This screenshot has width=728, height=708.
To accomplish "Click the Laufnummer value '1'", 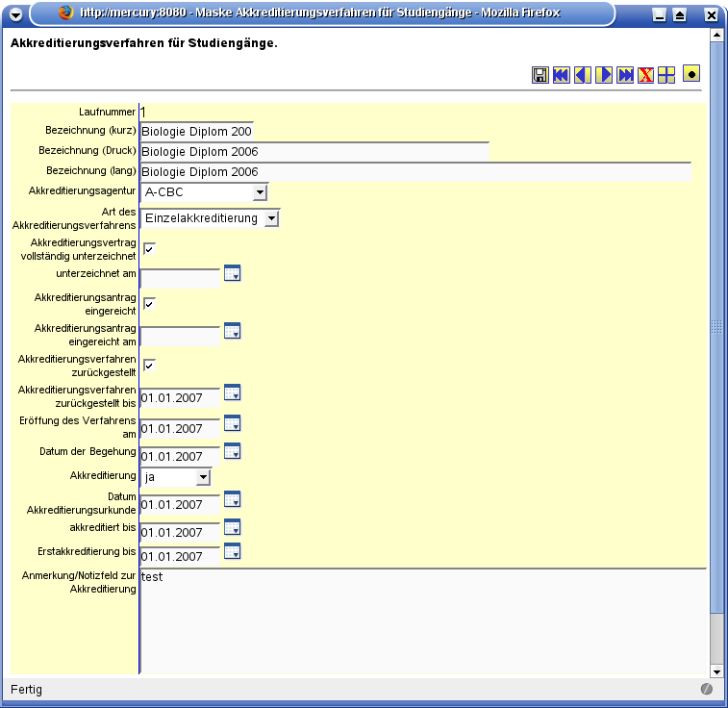I will coord(143,112).
